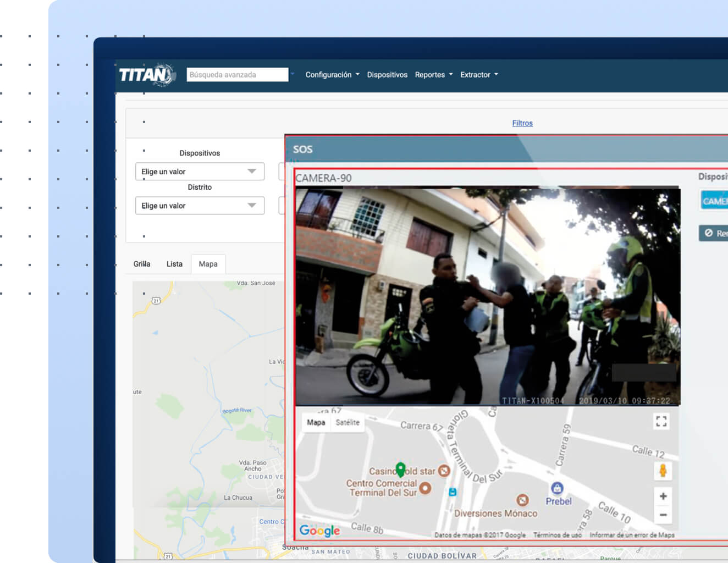Click the CAMERA-90 title label
728x563 pixels.
(x=323, y=178)
